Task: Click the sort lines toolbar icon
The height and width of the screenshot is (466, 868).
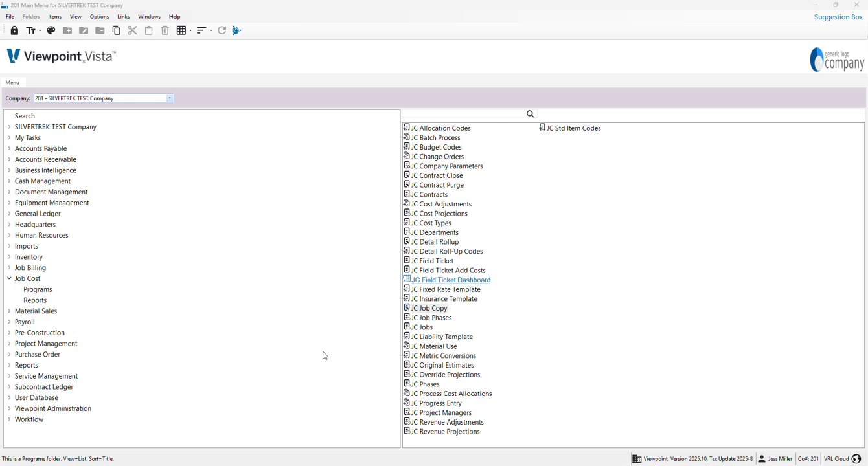Action: tap(201, 30)
